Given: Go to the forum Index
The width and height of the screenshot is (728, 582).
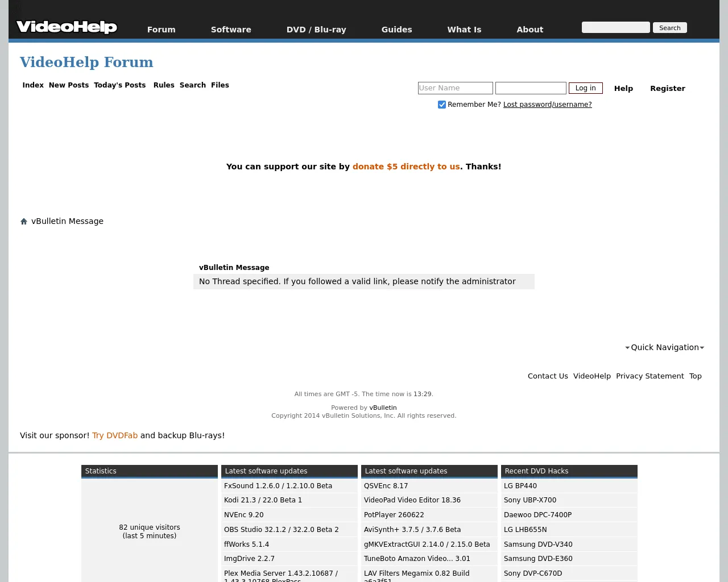Looking at the screenshot, I should tap(33, 85).
